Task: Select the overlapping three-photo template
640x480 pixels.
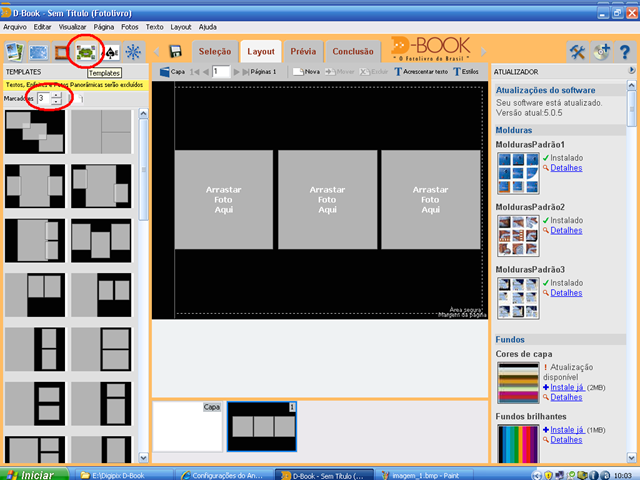Action: coord(35,132)
